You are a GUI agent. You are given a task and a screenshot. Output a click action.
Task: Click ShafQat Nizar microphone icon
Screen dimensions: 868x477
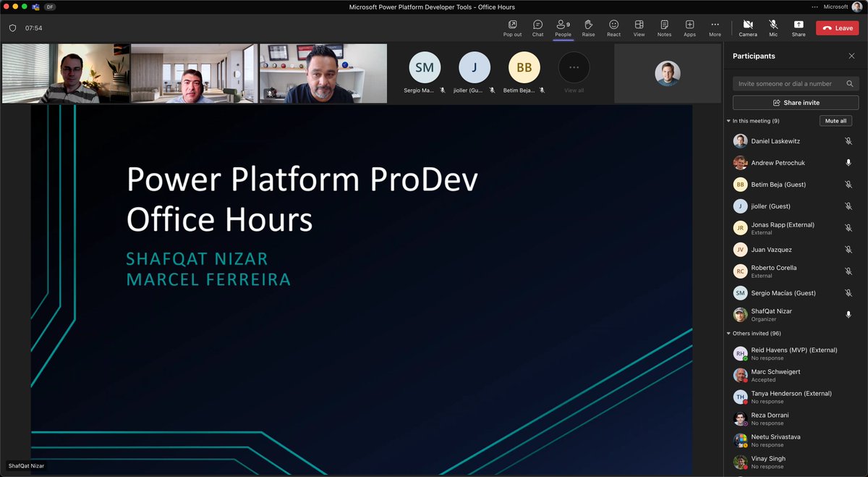pos(848,315)
